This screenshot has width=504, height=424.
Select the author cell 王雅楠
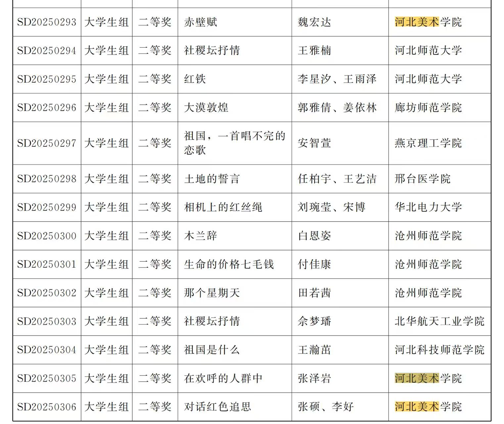(314, 51)
